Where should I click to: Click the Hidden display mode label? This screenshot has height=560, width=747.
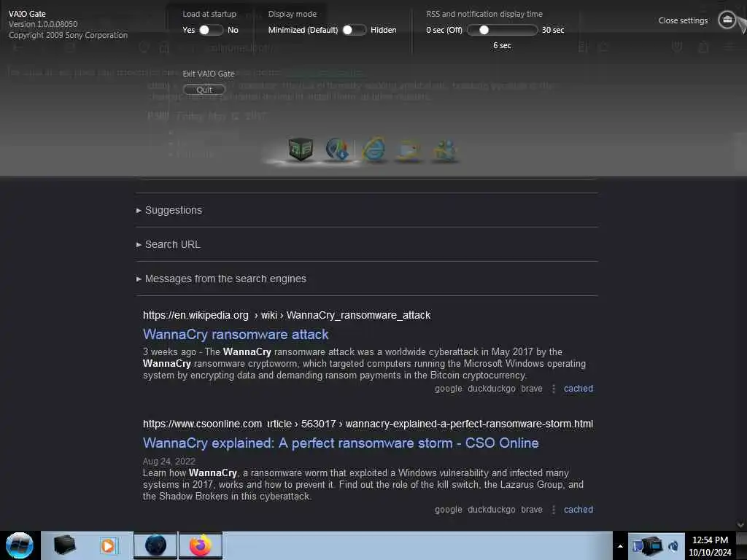[x=384, y=30]
